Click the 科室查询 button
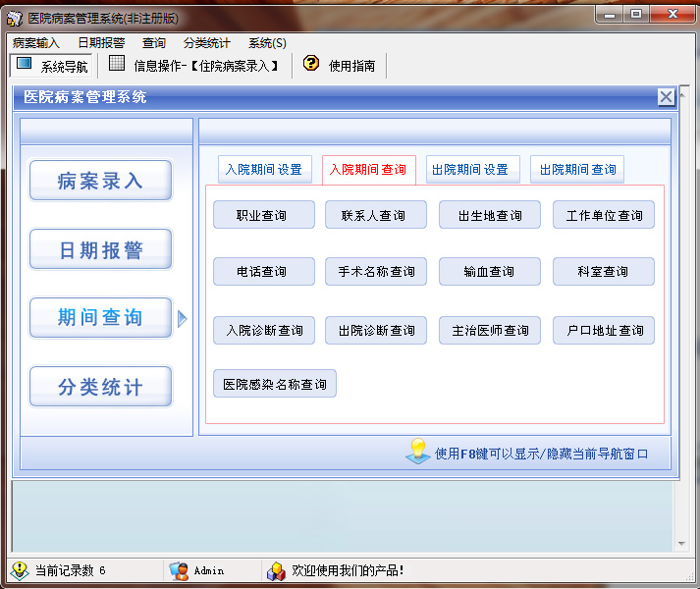700x589 pixels. pyautogui.click(x=604, y=272)
